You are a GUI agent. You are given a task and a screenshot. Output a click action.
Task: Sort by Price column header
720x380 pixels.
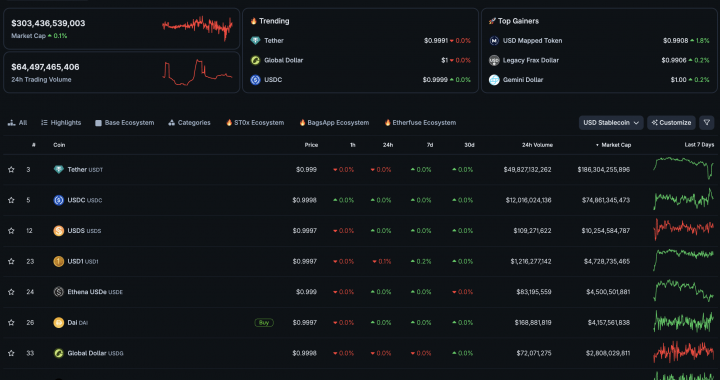pyautogui.click(x=311, y=145)
